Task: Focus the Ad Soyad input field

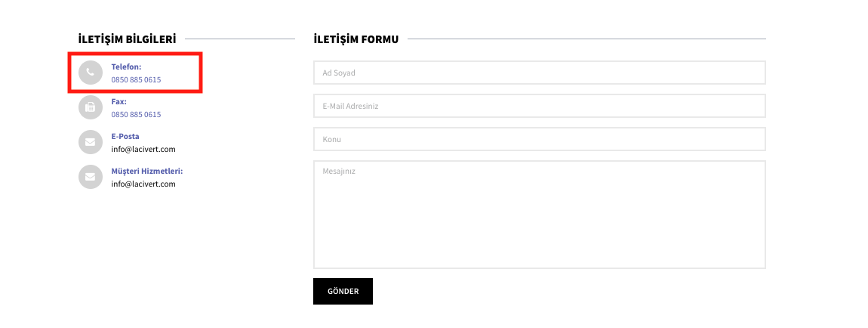Action: 539,73
